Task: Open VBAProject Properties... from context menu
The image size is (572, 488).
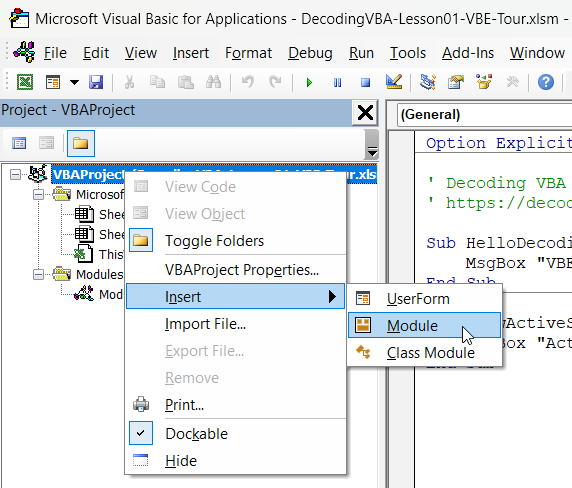Action: (x=236, y=270)
